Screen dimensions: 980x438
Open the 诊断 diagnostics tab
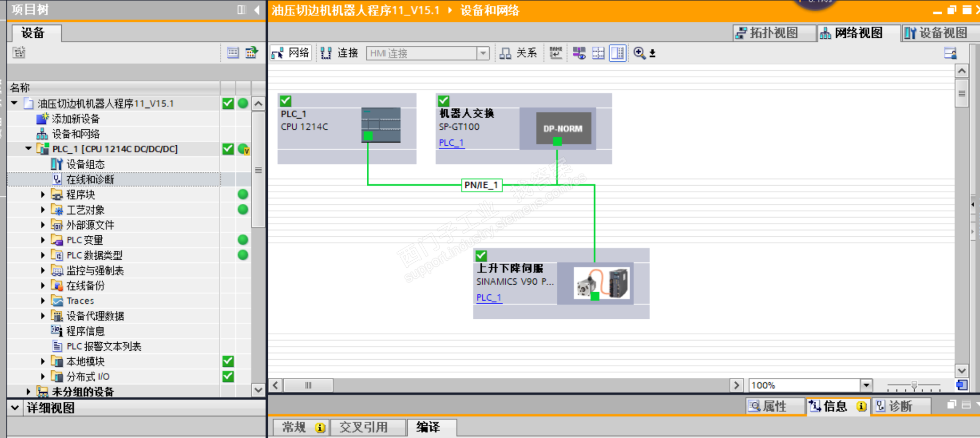click(901, 406)
